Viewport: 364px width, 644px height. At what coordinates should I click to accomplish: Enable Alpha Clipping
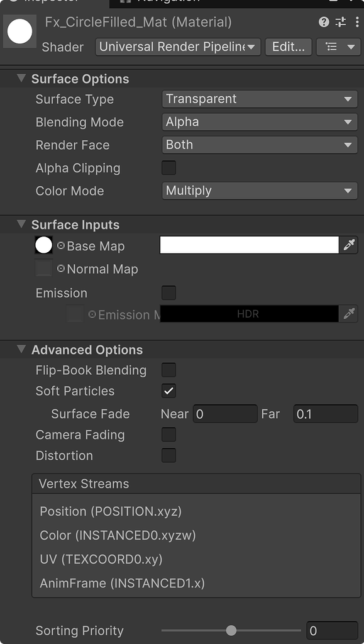168,168
